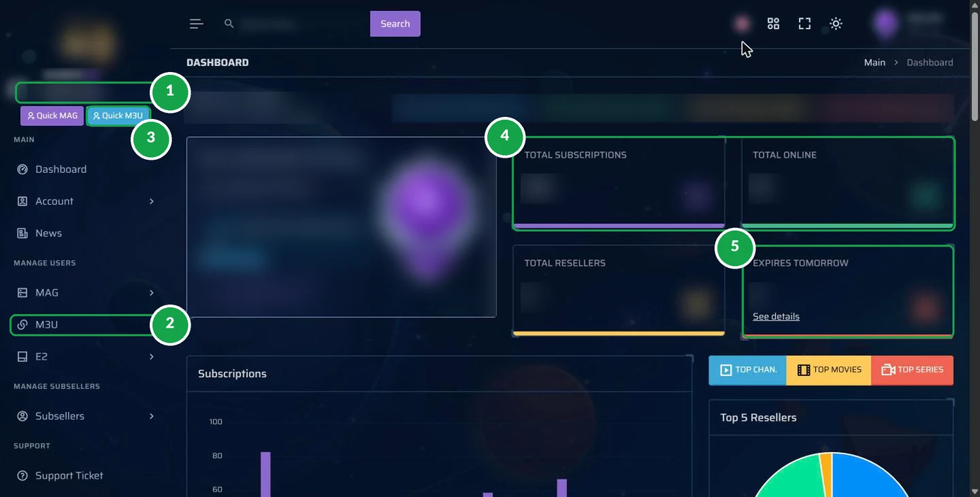
Task: Click the MAG device icon in sidebar
Action: [22, 293]
